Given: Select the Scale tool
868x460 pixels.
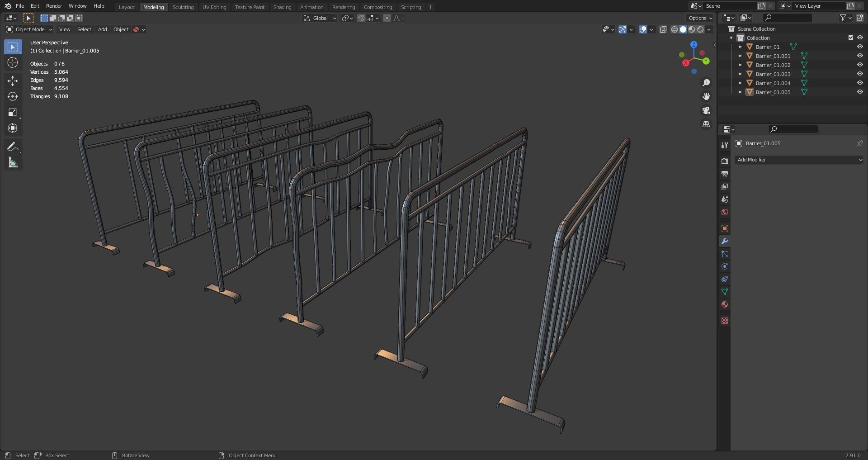Looking at the screenshot, I should point(13,112).
